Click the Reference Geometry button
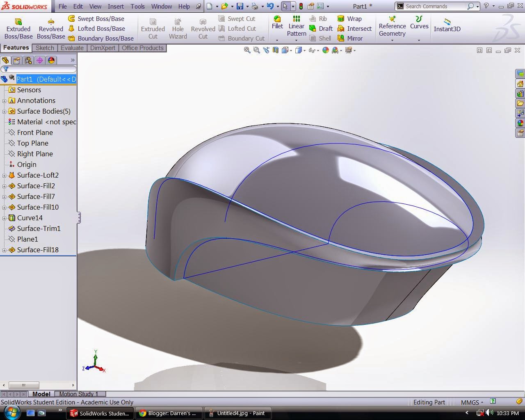The width and height of the screenshot is (525, 420). click(392, 26)
